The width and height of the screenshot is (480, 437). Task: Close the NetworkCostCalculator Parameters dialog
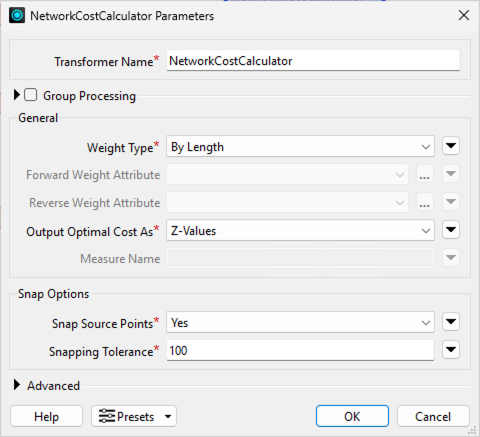[464, 15]
